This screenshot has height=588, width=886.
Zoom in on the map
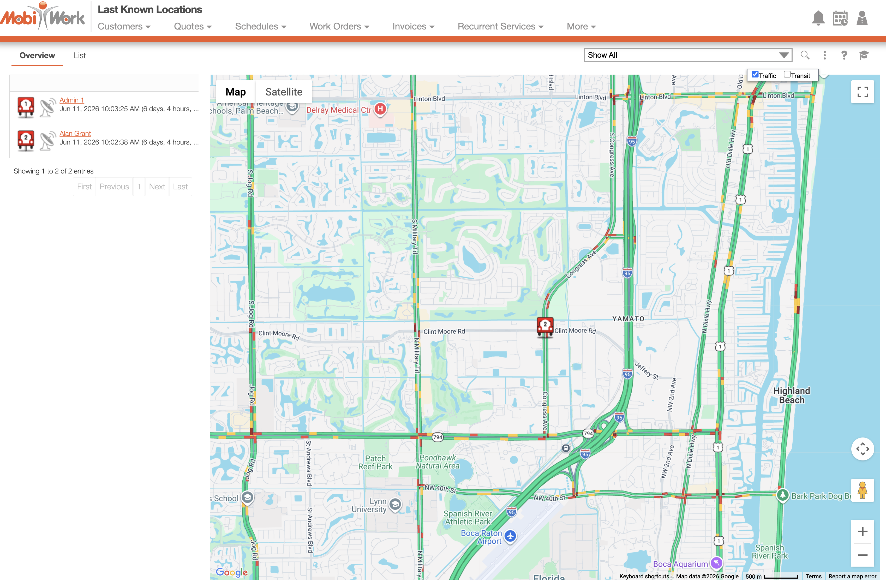pyautogui.click(x=862, y=531)
